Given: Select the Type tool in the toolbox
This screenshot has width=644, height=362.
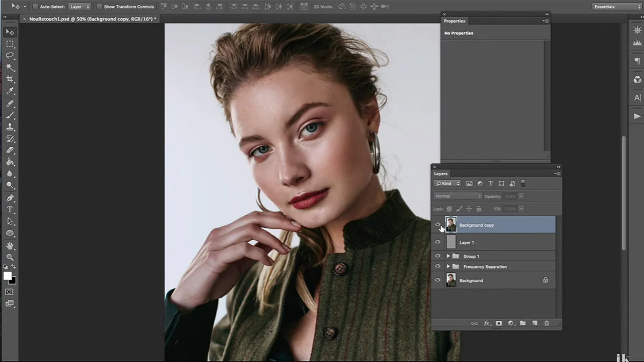Looking at the screenshot, I should pyautogui.click(x=10, y=209).
